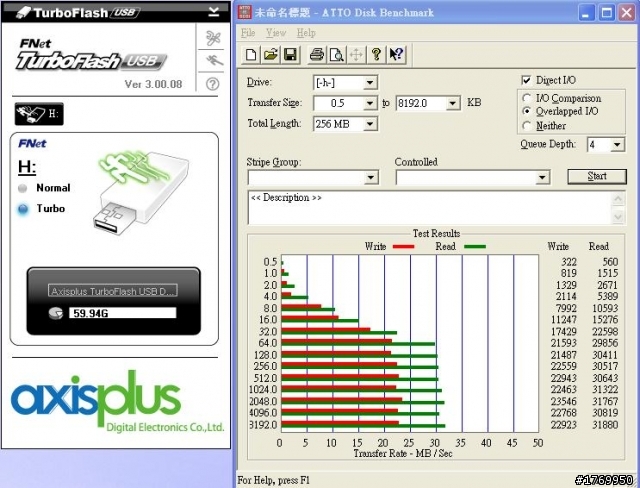The image size is (640, 488).
Task: Click the TurboFlash running-man icon in sidebar
Action: [213, 61]
